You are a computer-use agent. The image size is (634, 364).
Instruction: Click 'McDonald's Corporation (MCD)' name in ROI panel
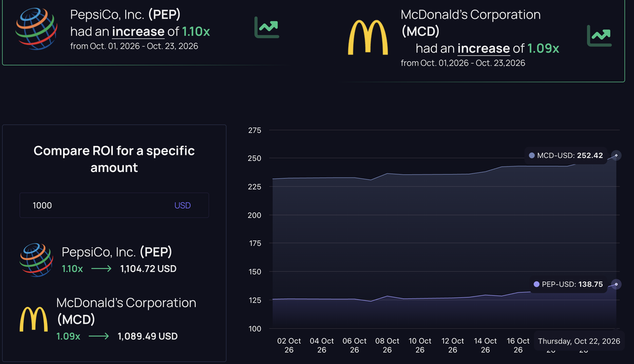tap(126, 311)
